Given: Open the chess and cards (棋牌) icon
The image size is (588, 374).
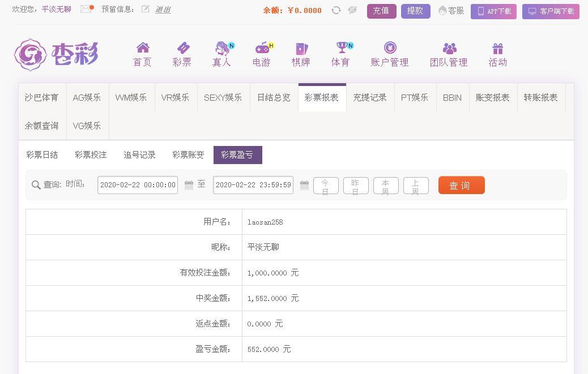Looking at the screenshot, I should pyautogui.click(x=301, y=48).
